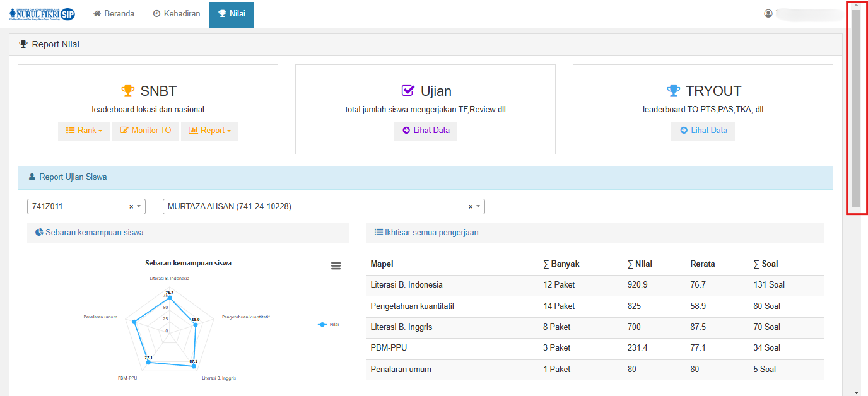This screenshot has width=868, height=396.
Task: Expand the Rank dropdown under SNBT
Action: coord(84,131)
